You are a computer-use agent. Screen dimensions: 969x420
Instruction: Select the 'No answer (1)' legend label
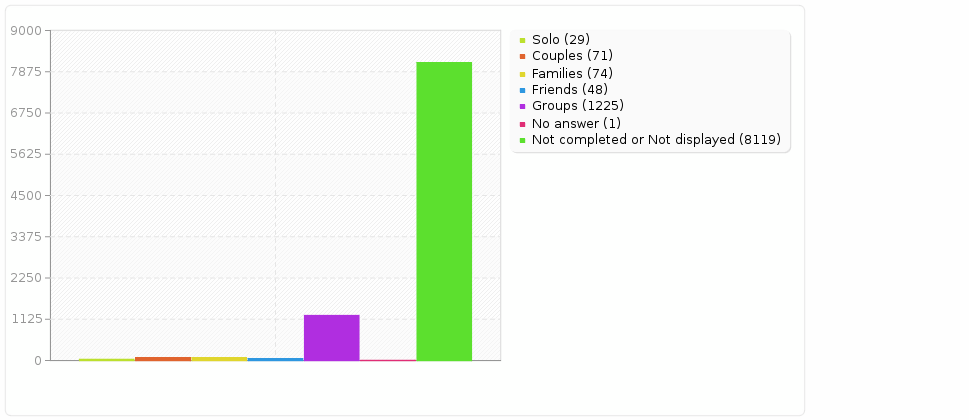[576, 123]
